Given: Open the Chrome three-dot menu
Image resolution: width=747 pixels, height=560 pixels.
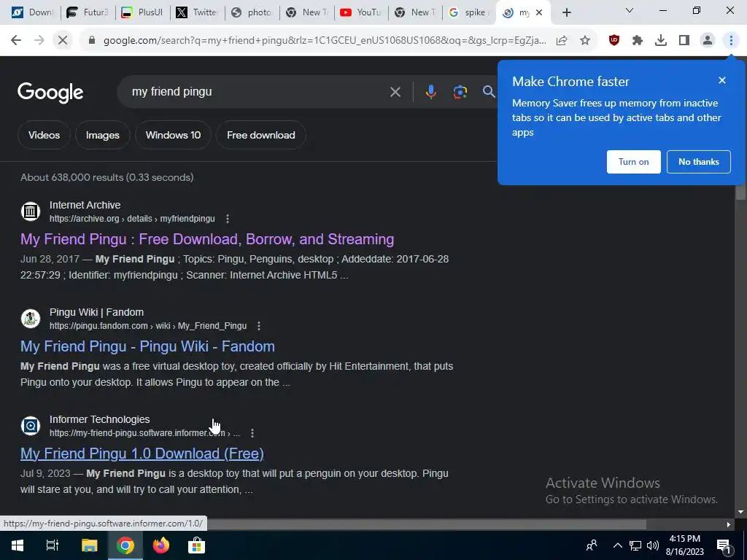Looking at the screenshot, I should 731,41.
